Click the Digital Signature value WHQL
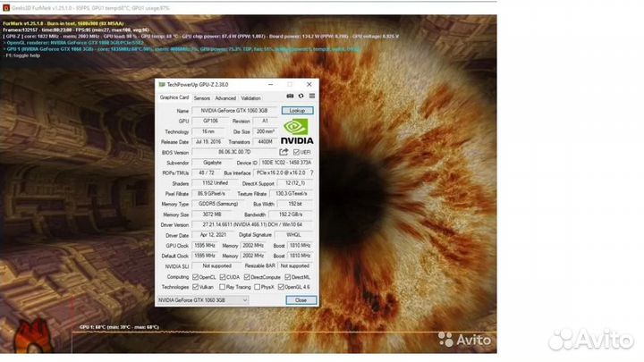This screenshot has height=362, width=644. (293, 235)
